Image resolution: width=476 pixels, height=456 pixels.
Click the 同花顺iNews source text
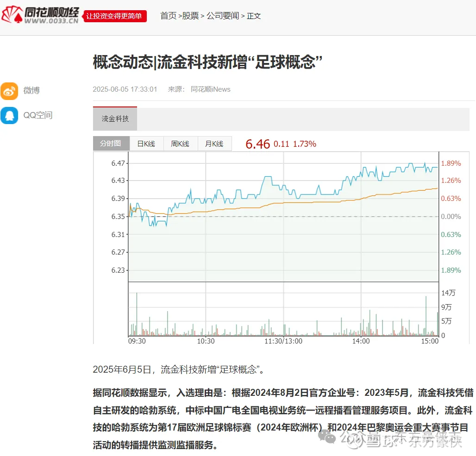click(x=210, y=89)
